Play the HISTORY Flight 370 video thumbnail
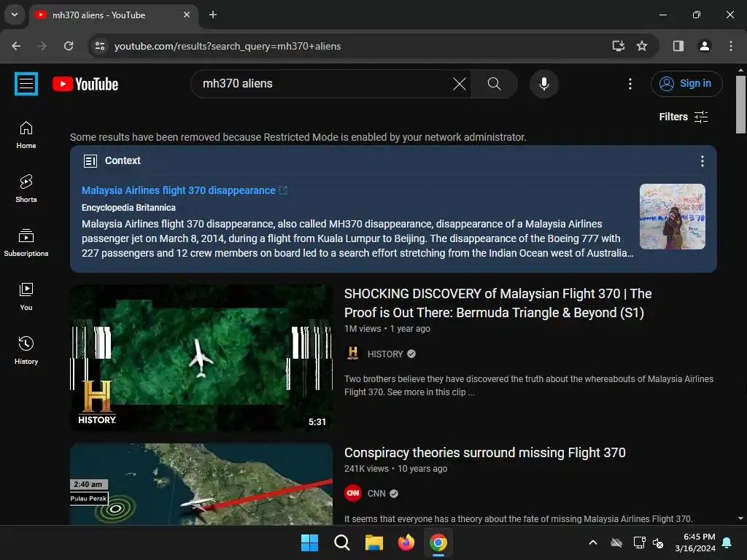747x560 pixels. pos(201,358)
